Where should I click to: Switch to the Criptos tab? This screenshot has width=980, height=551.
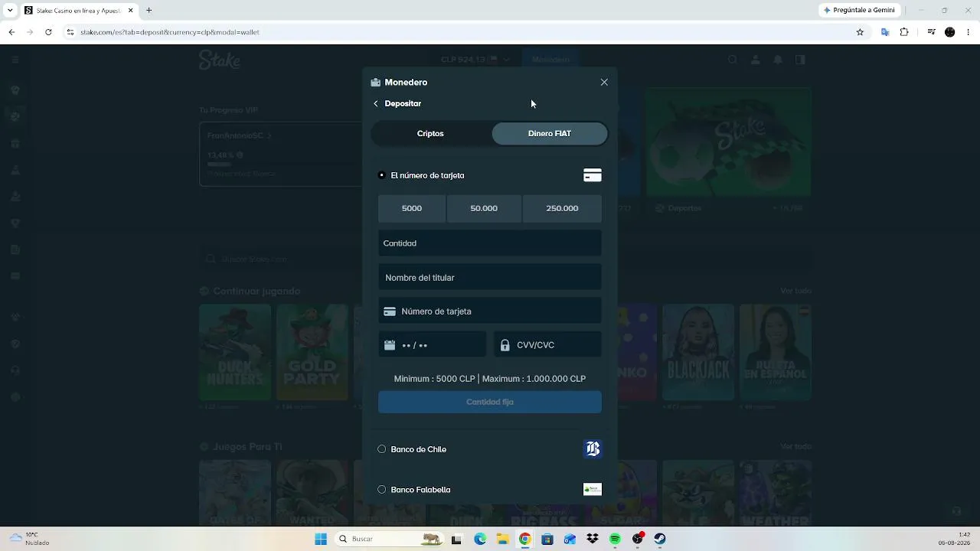pyautogui.click(x=430, y=133)
